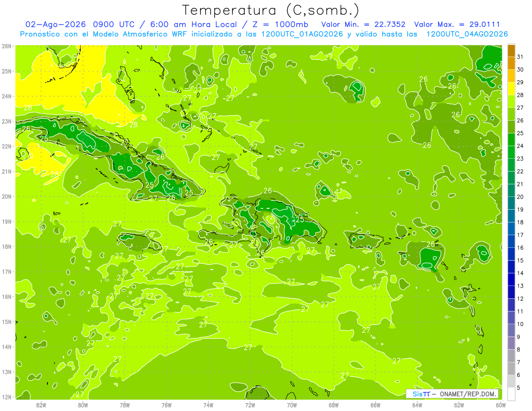Click the colorbar scale label "21"
532x411 pixels.
coord(520,184)
